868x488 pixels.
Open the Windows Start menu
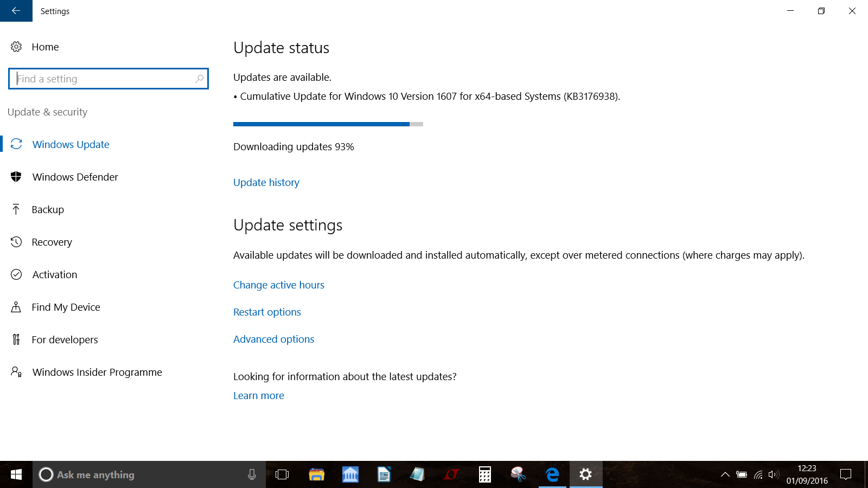tap(16, 474)
